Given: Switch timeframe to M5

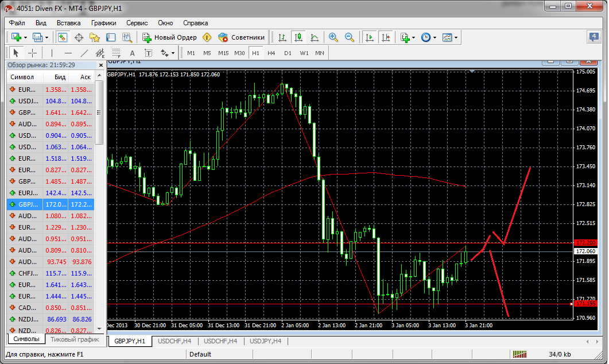Looking at the screenshot, I should click(x=207, y=53).
